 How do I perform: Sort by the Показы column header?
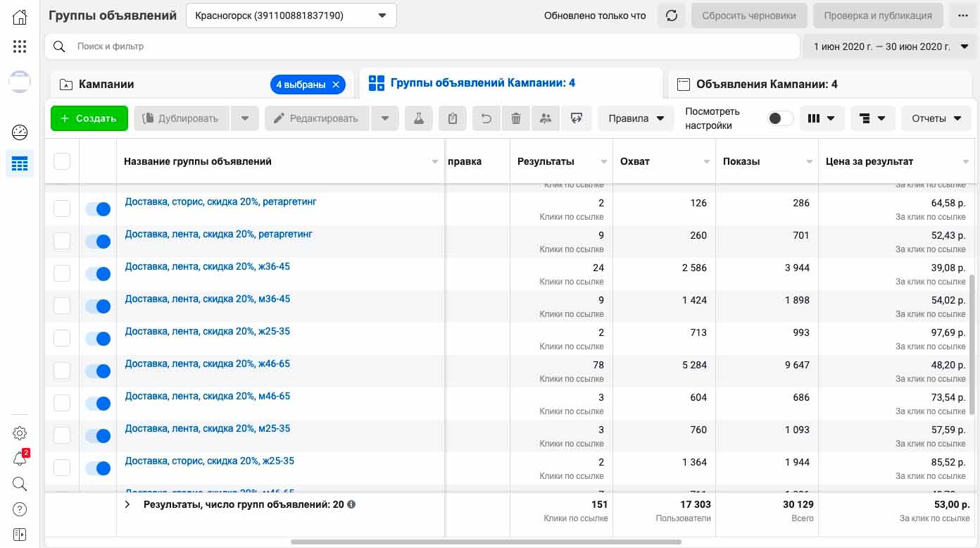click(767, 161)
